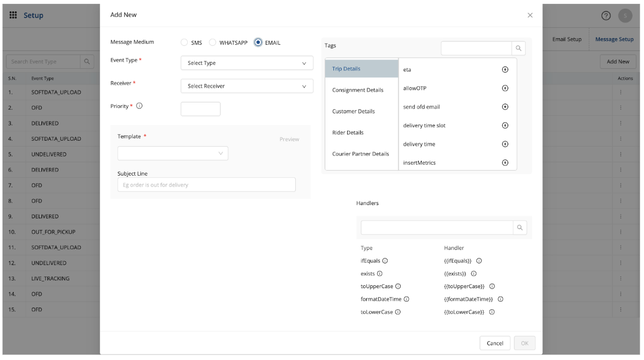The image size is (644, 360).
Task: Choose WHATSAPP as message medium
Action: coord(213,43)
